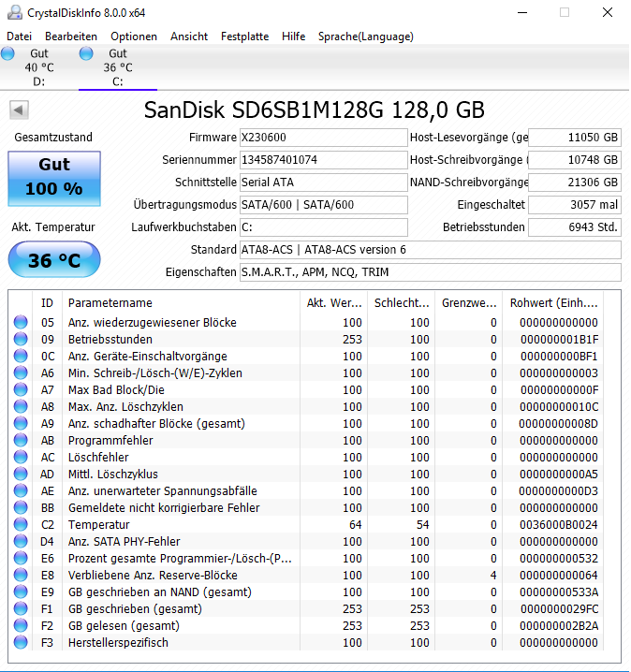
Task: Switch to D: drive tab showing 40 °C
Action: (39, 66)
